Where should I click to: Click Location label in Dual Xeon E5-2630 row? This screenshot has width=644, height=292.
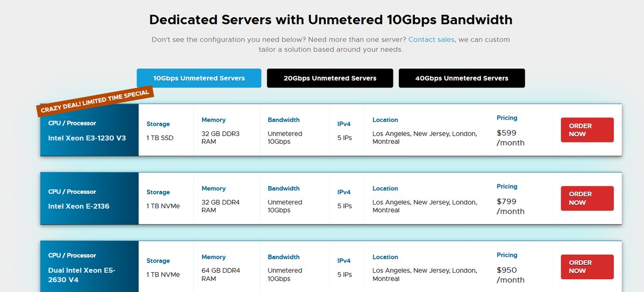pyautogui.click(x=385, y=257)
